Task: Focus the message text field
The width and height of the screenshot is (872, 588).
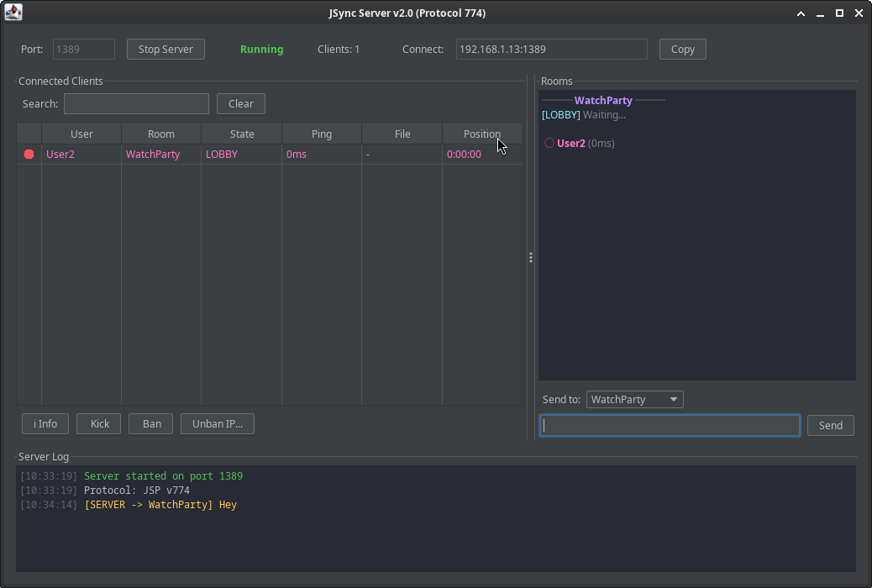Action: click(670, 426)
